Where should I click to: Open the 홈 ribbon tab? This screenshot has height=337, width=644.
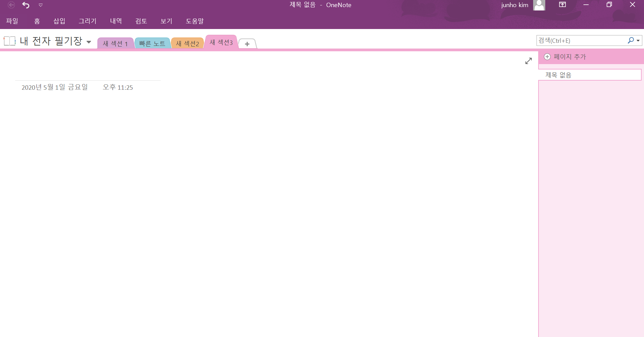pyautogui.click(x=37, y=21)
